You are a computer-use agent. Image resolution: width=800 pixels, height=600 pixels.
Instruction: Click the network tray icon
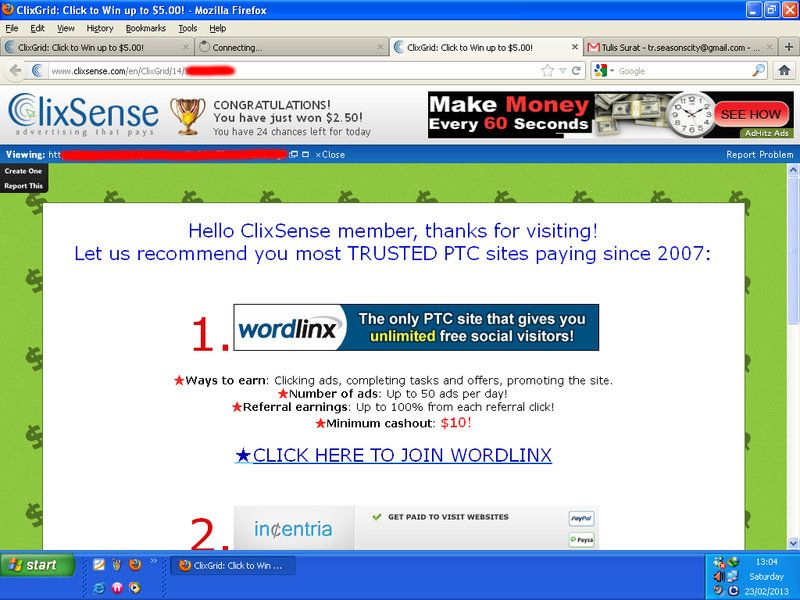coord(732,576)
